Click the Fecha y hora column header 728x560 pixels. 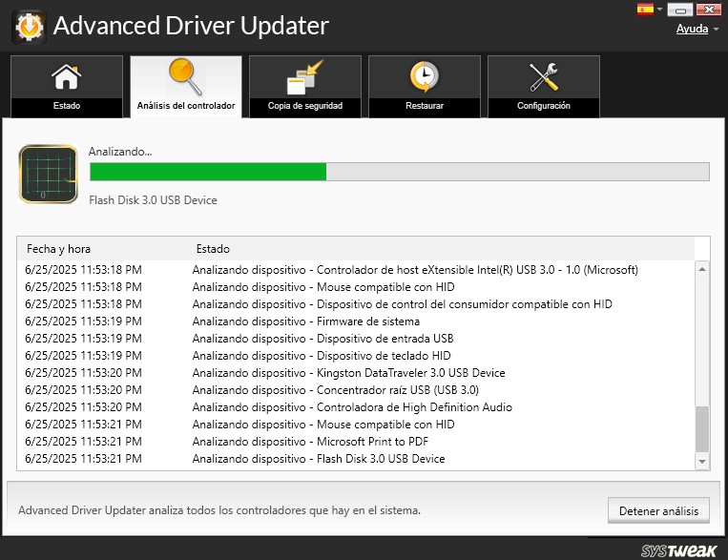point(58,249)
